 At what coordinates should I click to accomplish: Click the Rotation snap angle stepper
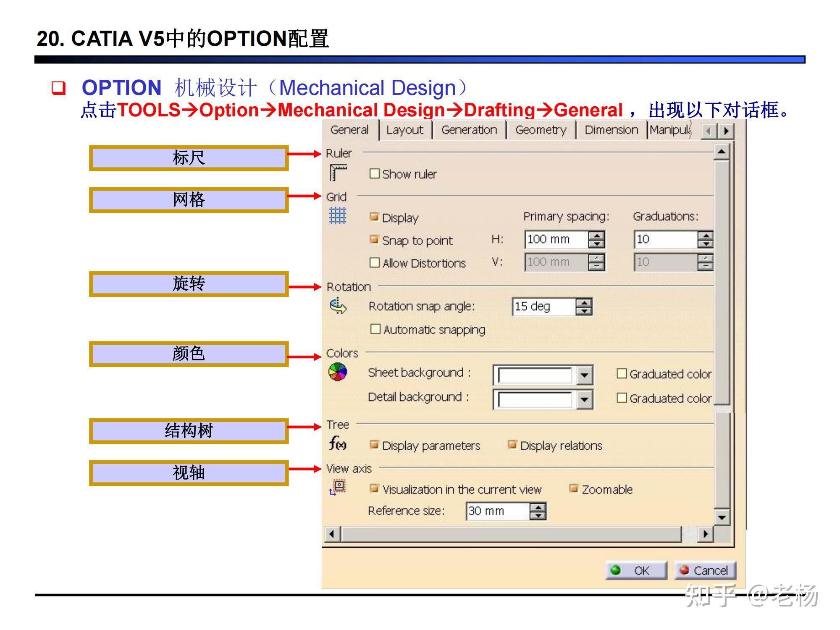584,307
